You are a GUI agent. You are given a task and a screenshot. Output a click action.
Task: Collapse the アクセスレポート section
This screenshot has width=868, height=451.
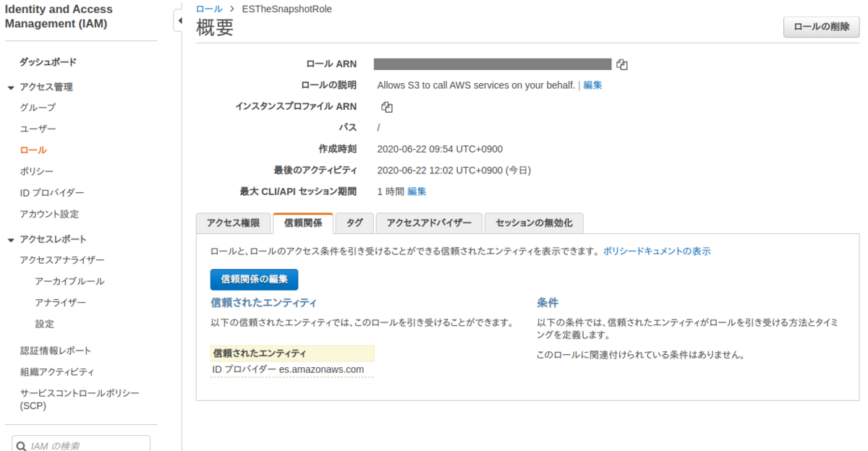click(11, 240)
